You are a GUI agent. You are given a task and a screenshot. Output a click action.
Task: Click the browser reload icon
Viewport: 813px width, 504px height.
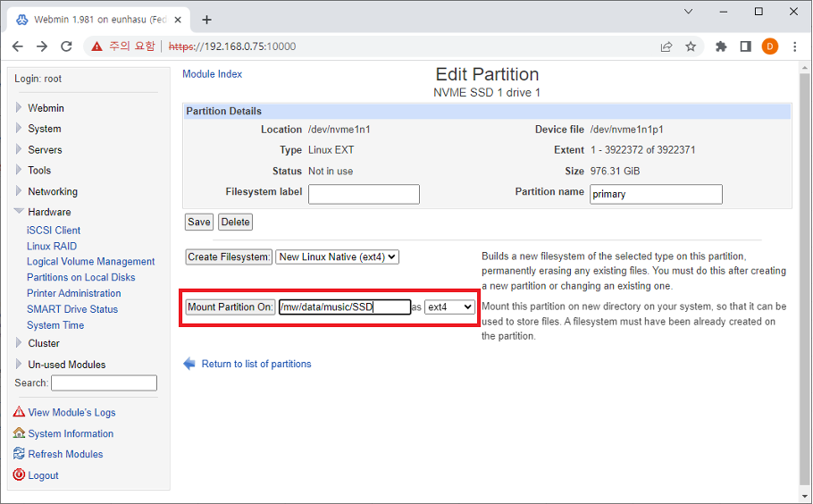tap(66, 46)
